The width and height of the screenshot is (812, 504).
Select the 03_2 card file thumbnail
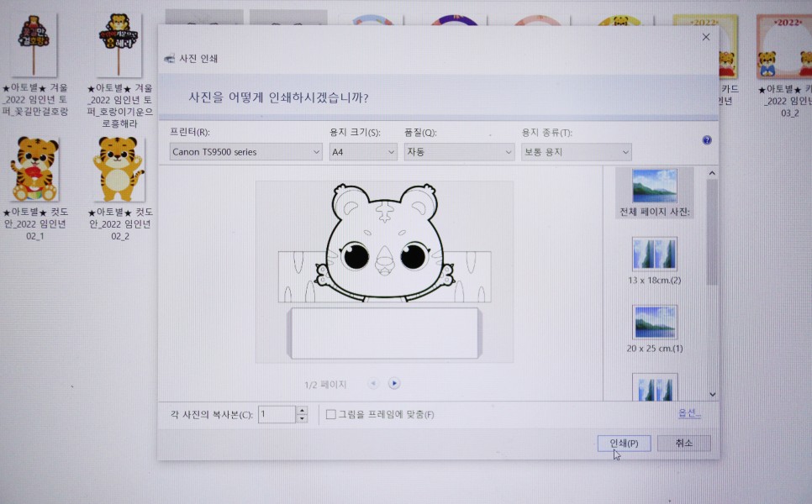pos(785,47)
